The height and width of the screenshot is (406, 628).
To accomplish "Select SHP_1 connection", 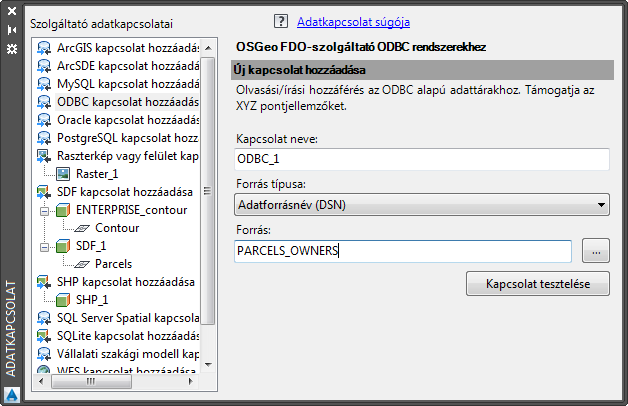I will 92,300.
